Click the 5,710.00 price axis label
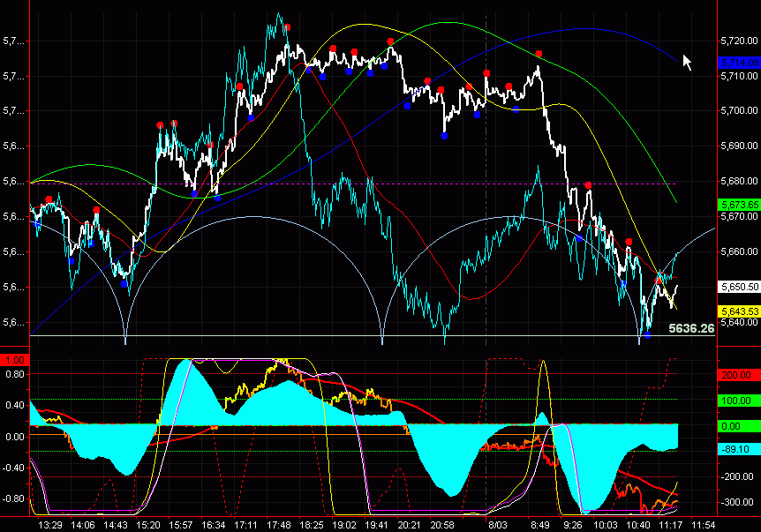Image resolution: width=761 pixels, height=532 pixels. point(739,76)
